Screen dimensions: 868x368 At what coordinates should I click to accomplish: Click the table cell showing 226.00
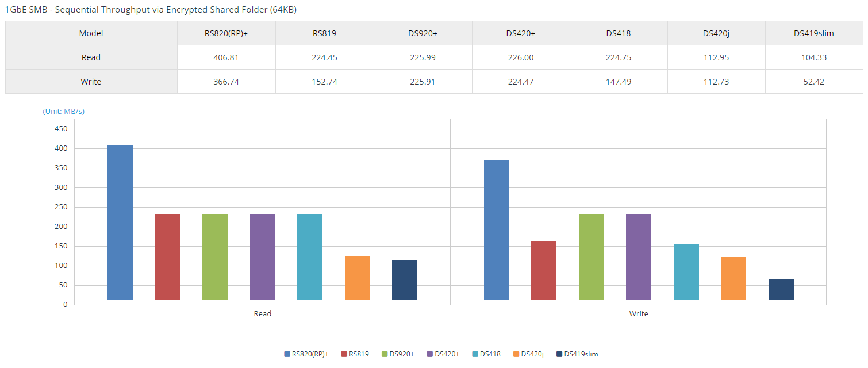[x=521, y=57]
